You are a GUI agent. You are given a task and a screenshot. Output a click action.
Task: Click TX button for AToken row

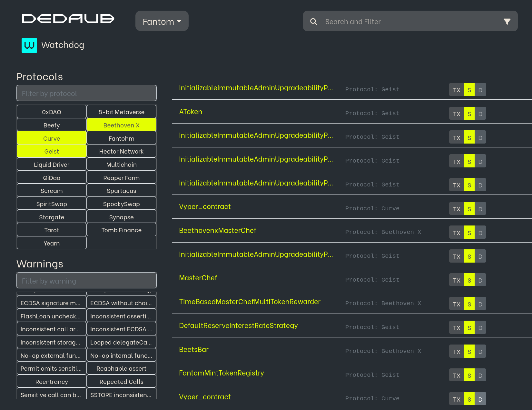(457, 114)
